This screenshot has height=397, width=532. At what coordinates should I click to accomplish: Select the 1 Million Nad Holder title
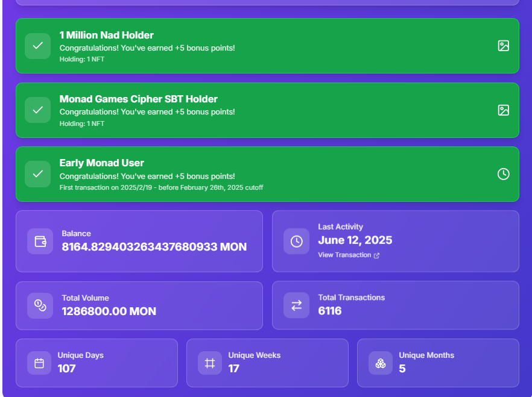107,35
